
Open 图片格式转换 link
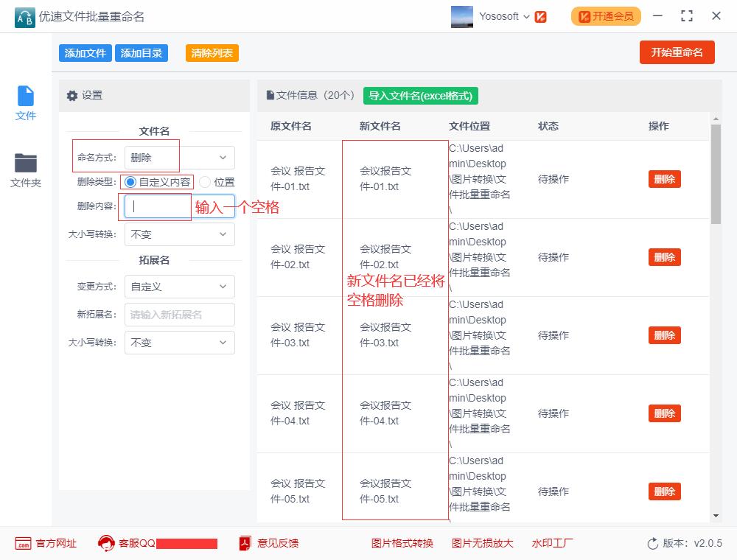[x=402, y=544]
